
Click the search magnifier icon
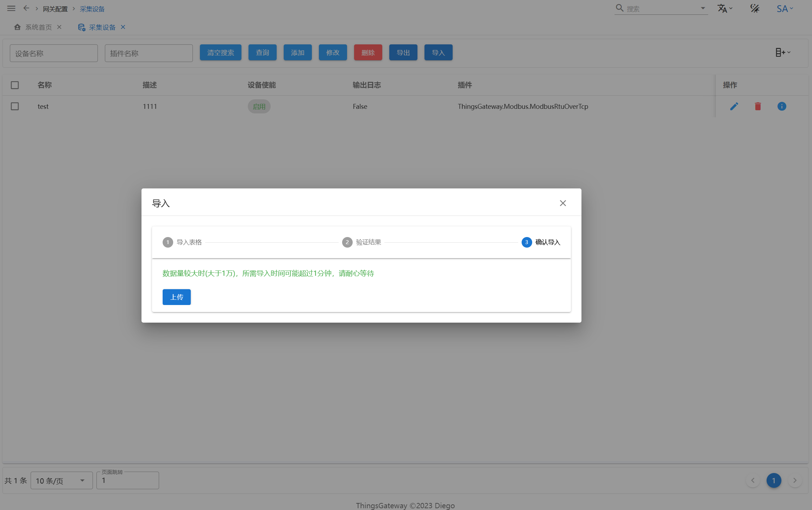click(x=619, y=8)
